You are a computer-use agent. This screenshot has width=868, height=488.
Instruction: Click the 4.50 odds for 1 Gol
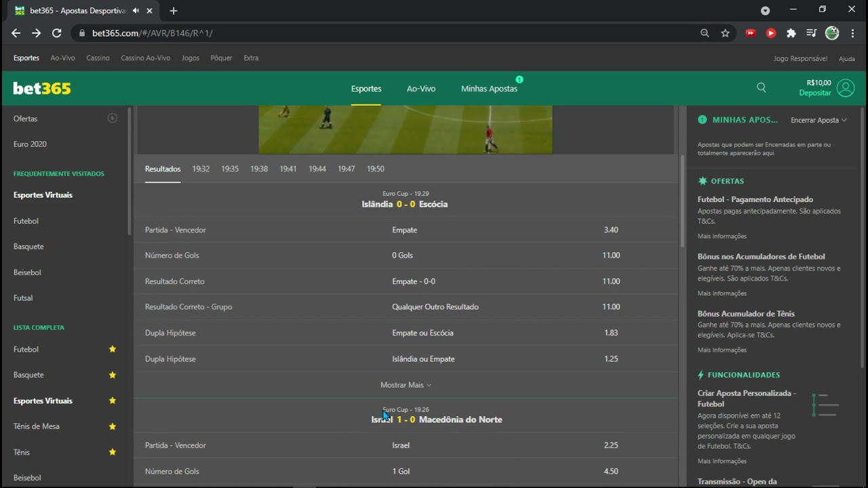[x=611, y=471]
